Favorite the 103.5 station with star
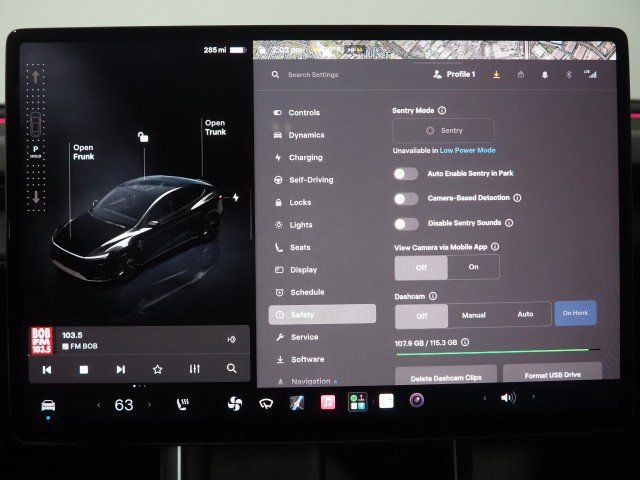 click(x=158, y=369)
